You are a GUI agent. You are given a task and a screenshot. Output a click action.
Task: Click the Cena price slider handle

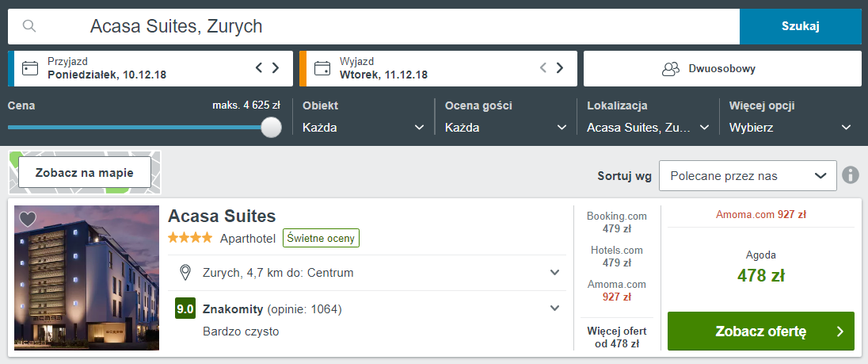(x=271, y=127)
